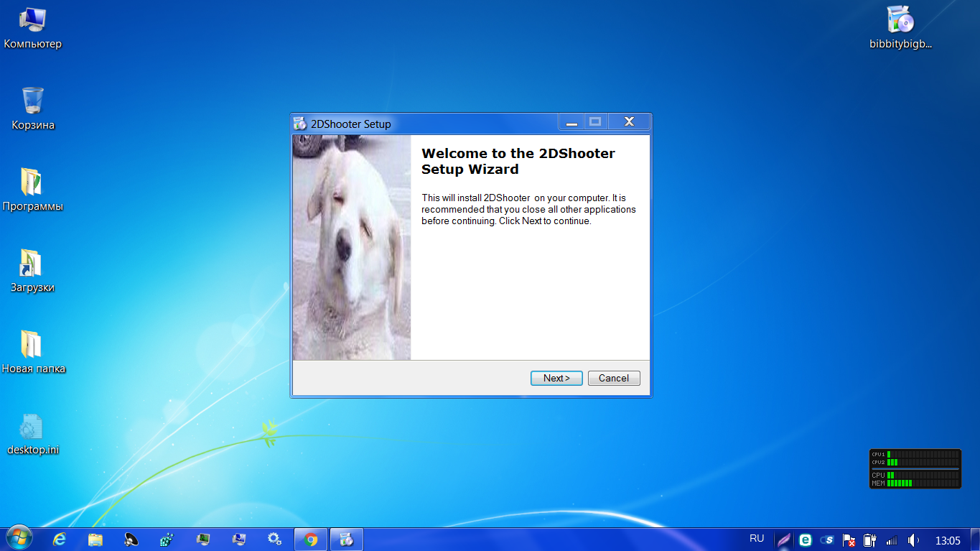980x551 pixels.
Task: Click the Show Desktop strip beside the clock
Action: point(975,540)
